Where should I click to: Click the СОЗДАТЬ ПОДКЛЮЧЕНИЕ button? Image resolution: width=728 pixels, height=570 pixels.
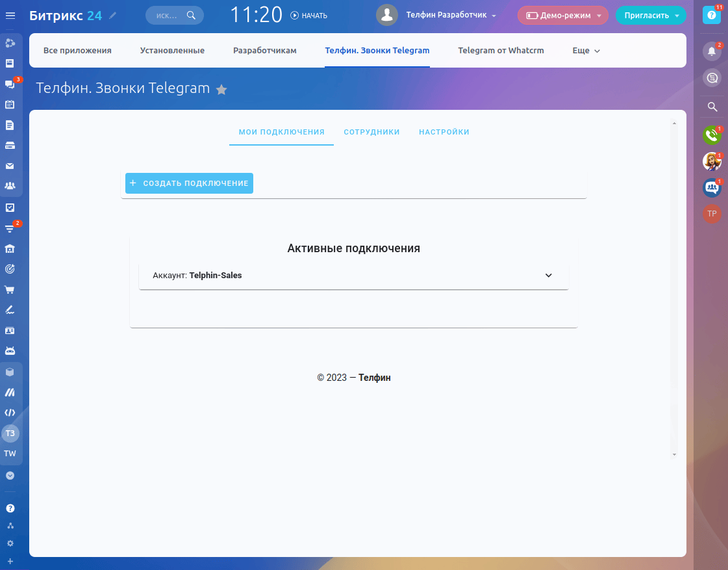[190, 183]
